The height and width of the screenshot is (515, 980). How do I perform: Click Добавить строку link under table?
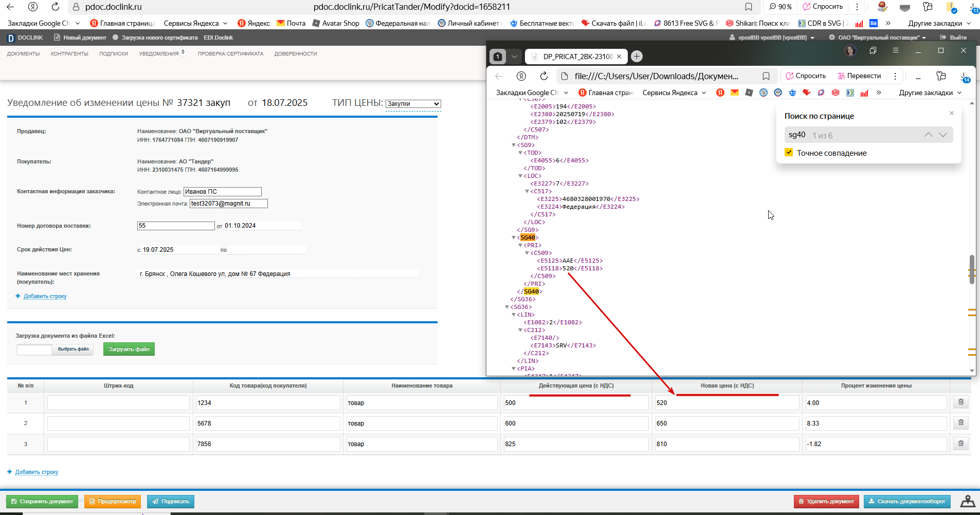tap(37, 472)
